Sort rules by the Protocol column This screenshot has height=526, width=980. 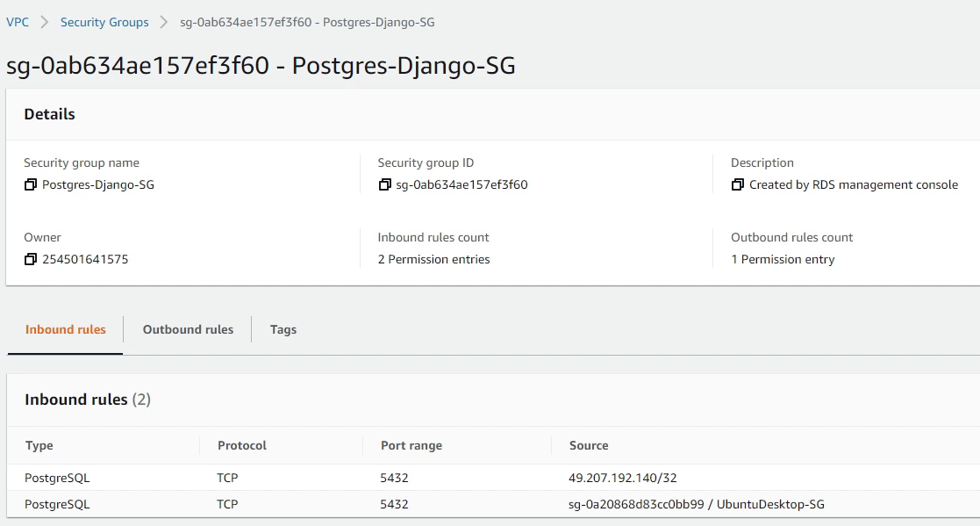[x=240, y=445]
